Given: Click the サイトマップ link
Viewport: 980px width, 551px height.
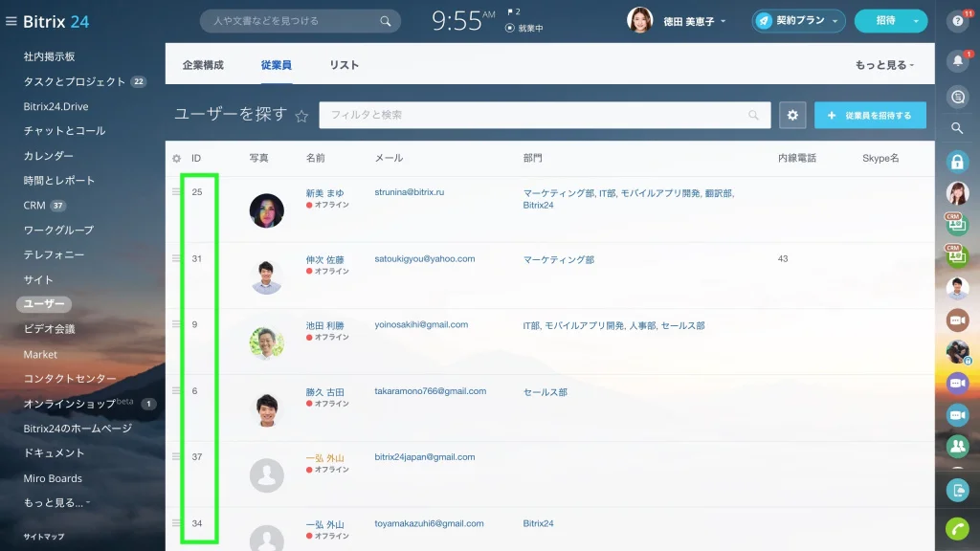Looking at the screenshot, I should pos(44,537).
